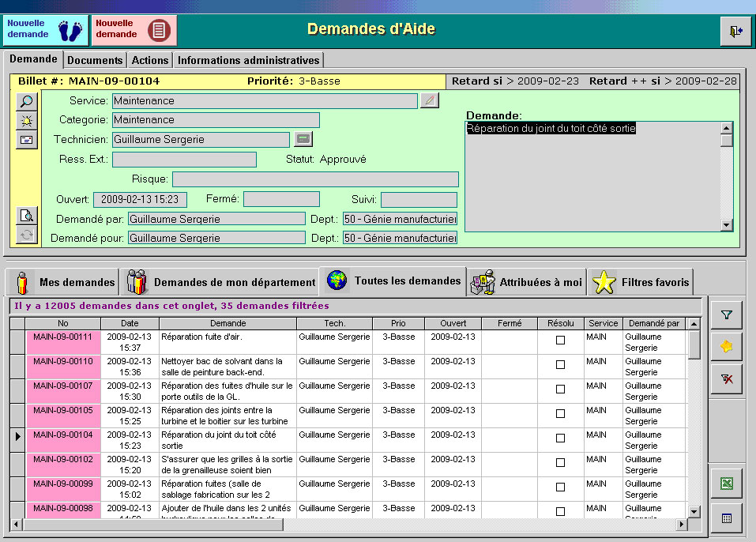Click the yellow star favorite filter button

coord(726,346)
